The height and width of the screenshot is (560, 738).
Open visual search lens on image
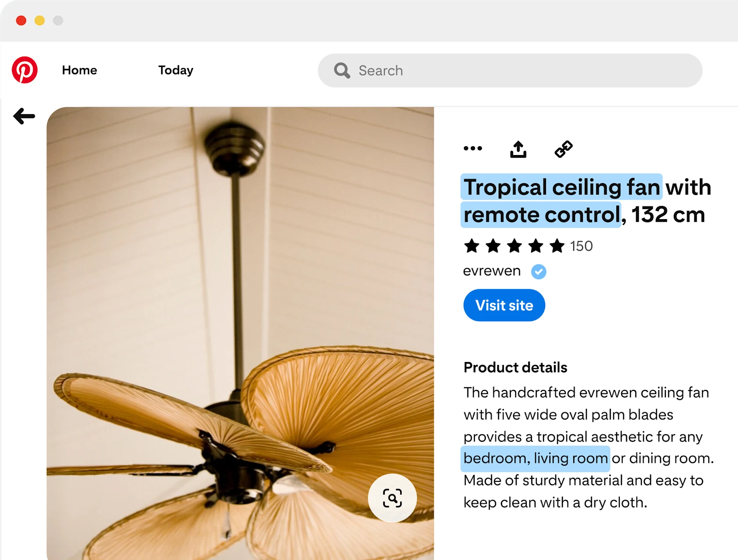pos(392,498)
